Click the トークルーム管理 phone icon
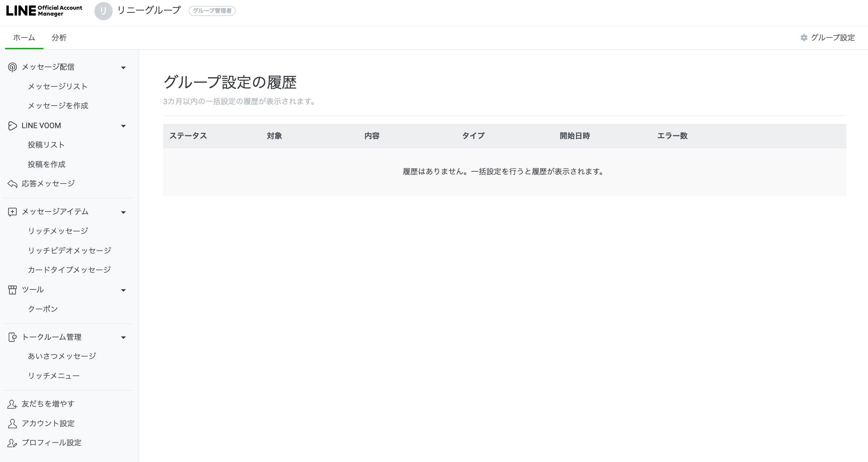Image resolution: width=868 pixels, height=462 pixels. pyautogui.click(x=12, y=337)
